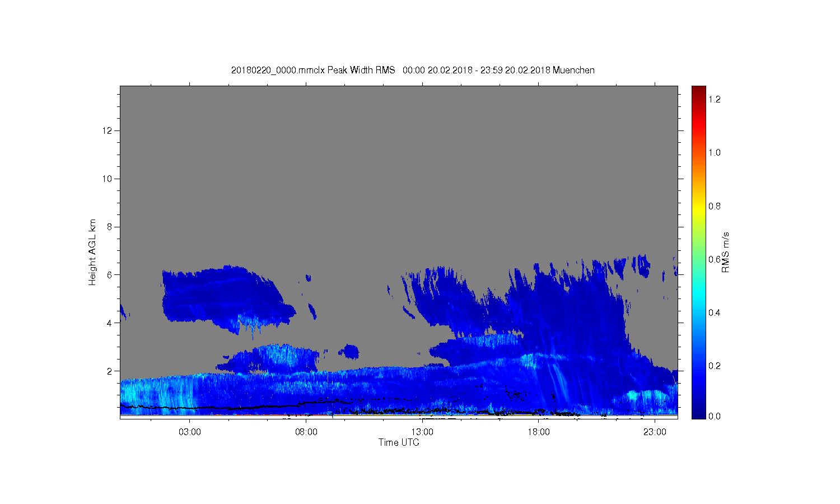The width and height of the screenshot is (840, 504).
Task: Click the colorbar value 1.2
Action: [715, 99]
